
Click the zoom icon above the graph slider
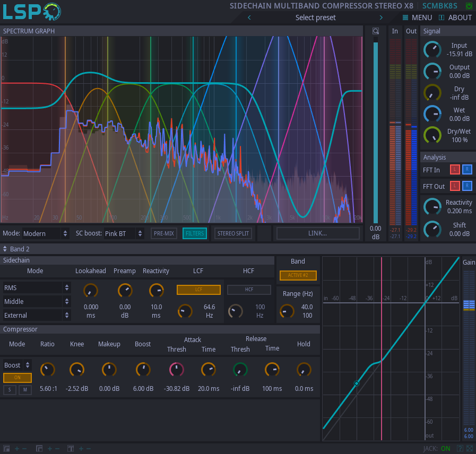point(376,31)
